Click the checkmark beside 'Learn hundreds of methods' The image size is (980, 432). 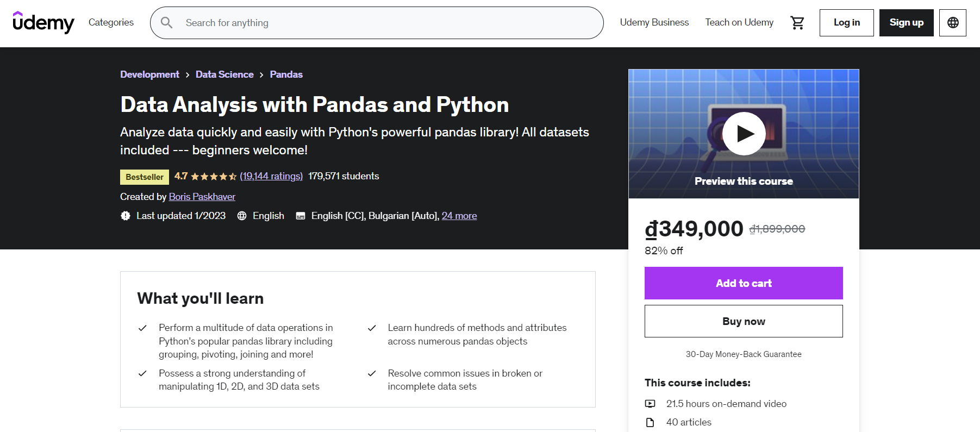(x=372, y=328)
